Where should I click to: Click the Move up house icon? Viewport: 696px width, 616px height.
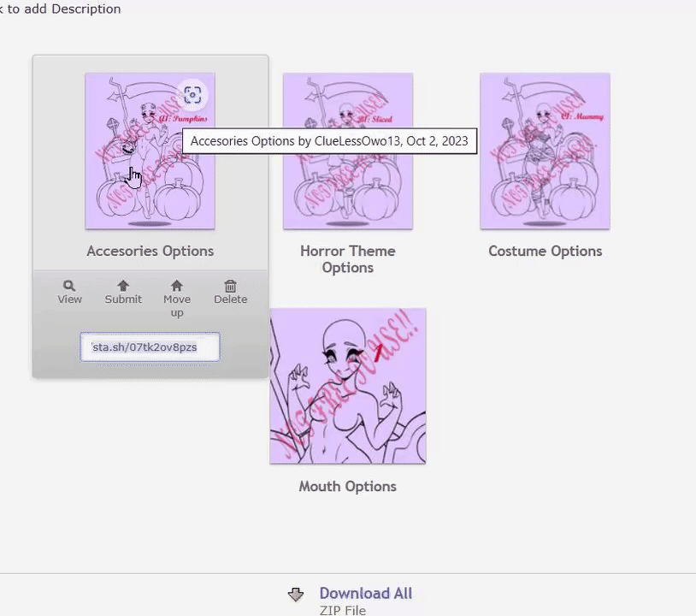(177, 286)
